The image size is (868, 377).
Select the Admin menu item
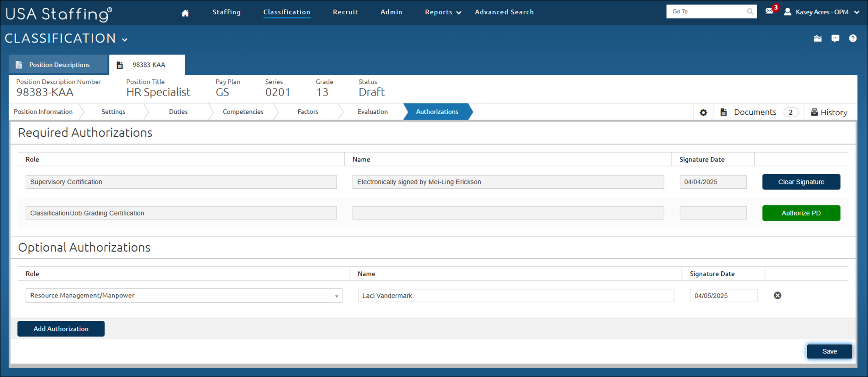391,12
